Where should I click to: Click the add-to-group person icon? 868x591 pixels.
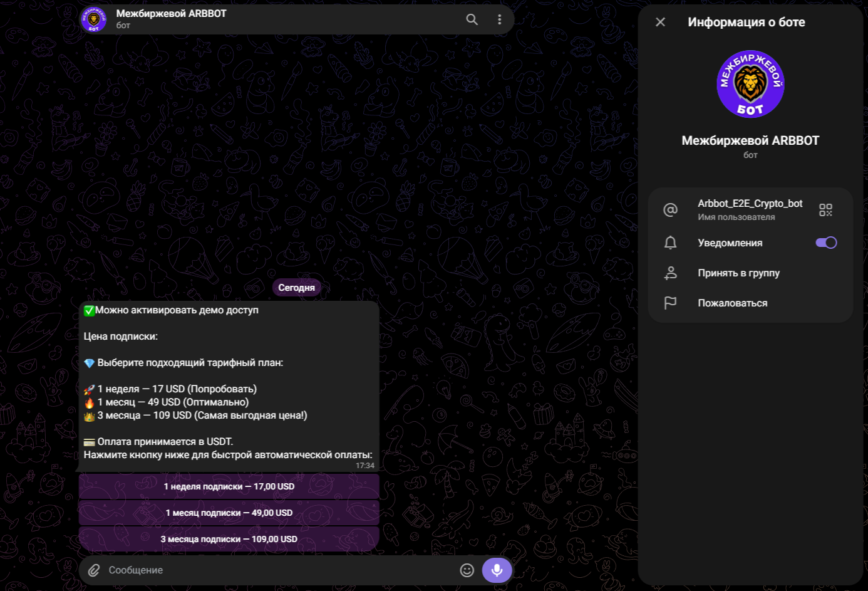tap(670, 273)
